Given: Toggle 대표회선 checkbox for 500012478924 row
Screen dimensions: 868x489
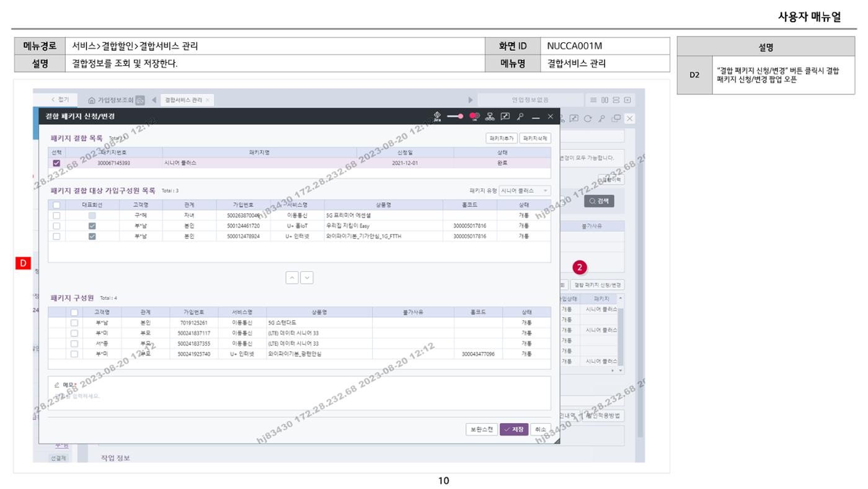Looking at the screenshot, I should pos(92,236).
